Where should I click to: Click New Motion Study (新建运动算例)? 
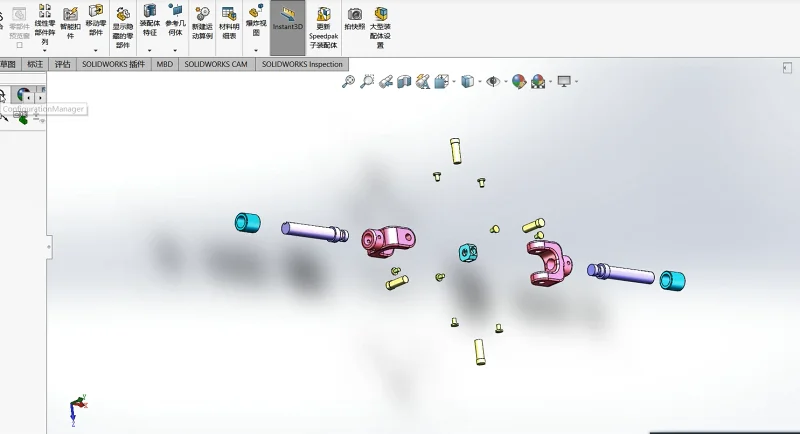202,23
